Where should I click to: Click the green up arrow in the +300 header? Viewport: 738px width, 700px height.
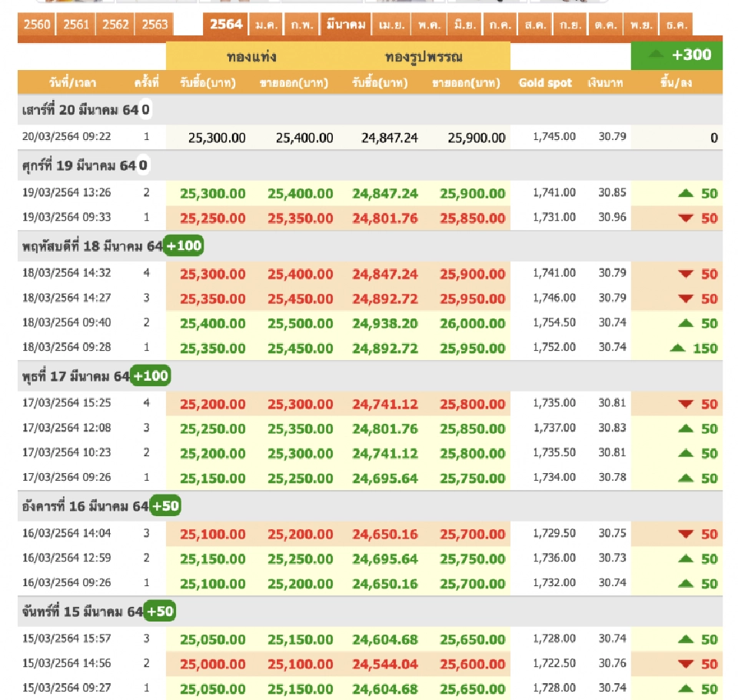click(656, 55)
